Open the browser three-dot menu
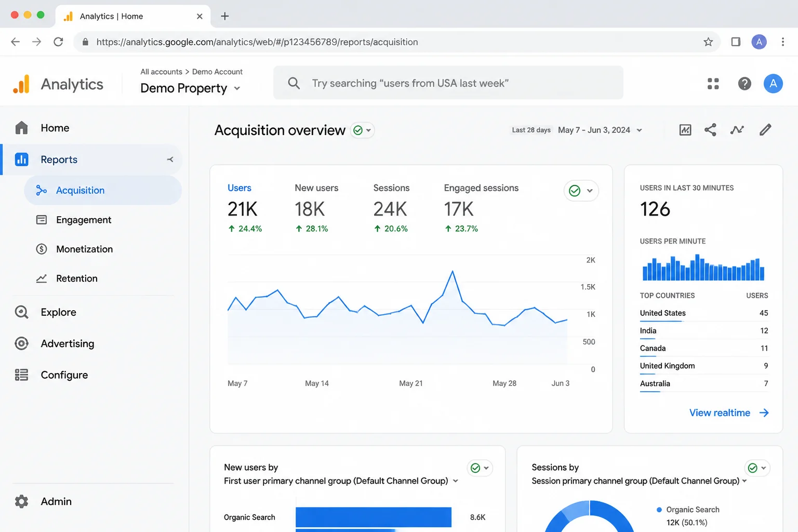Viewport: 798px width, 532px height. point(783,42)
